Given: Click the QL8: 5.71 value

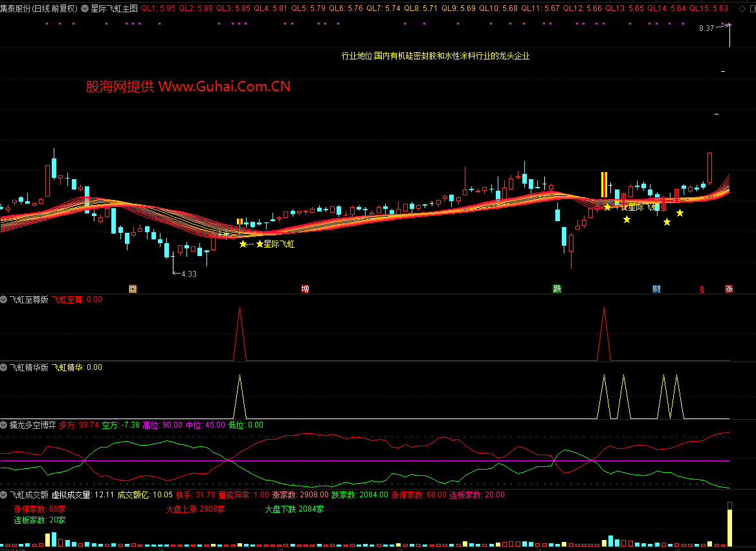Looking at the screenshot, I should [421, 8].
